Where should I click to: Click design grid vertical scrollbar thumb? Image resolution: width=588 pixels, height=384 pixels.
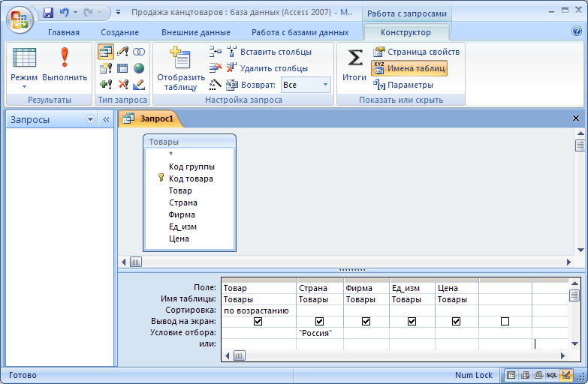pyautogui.click(x=574, y=295)
